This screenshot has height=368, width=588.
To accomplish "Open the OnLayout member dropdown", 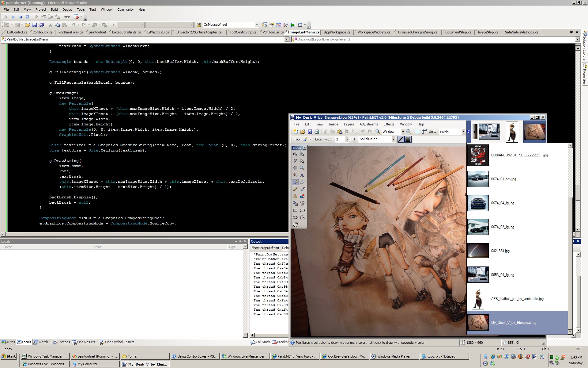I will [578, 39].
